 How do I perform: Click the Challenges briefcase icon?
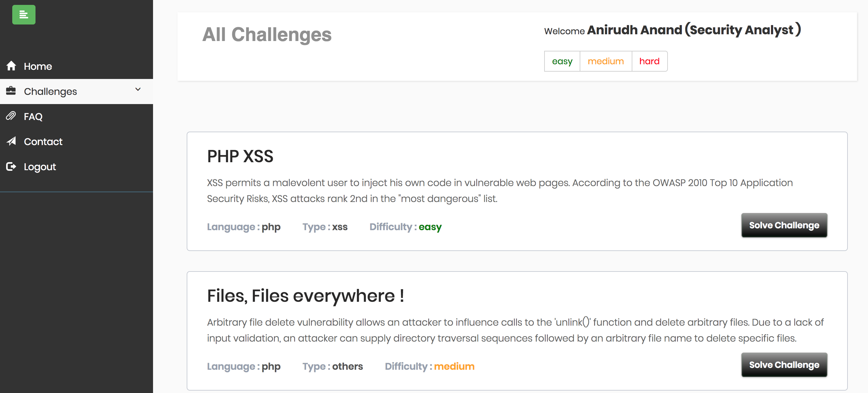[11, 91]
